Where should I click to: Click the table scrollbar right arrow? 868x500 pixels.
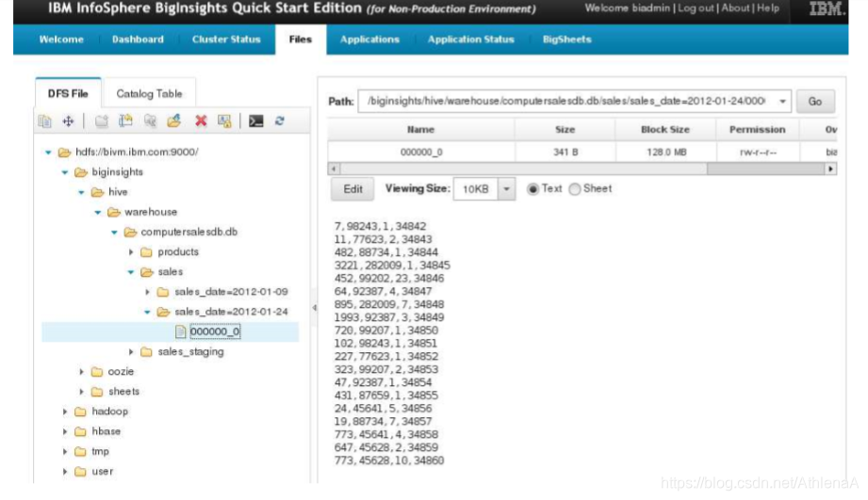point(830,169)
